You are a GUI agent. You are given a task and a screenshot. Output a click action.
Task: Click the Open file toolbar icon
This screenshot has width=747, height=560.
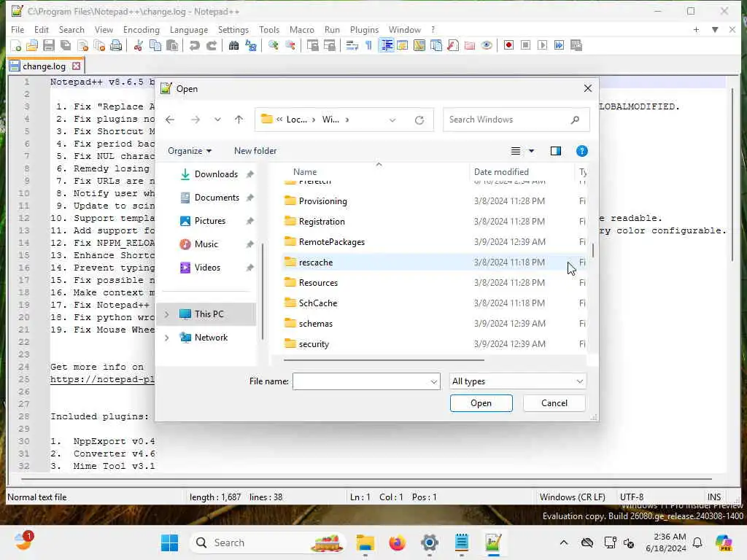point(32,46)
